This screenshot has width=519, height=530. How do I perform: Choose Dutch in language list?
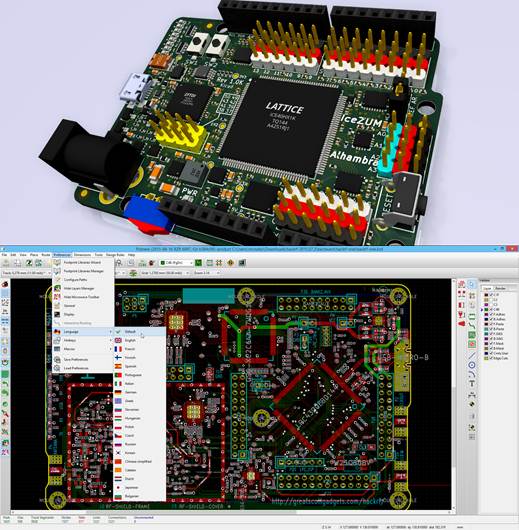pyautogui.click(x=139, y=479)
